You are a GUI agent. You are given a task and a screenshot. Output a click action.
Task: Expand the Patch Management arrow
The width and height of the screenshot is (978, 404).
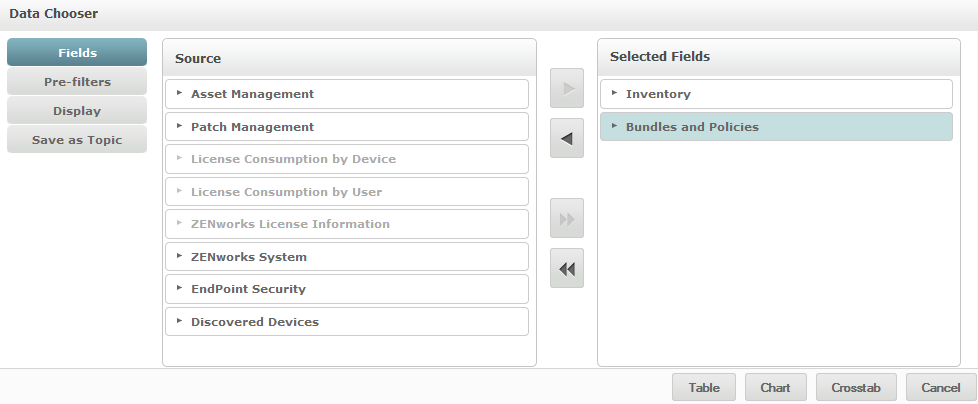180,126
